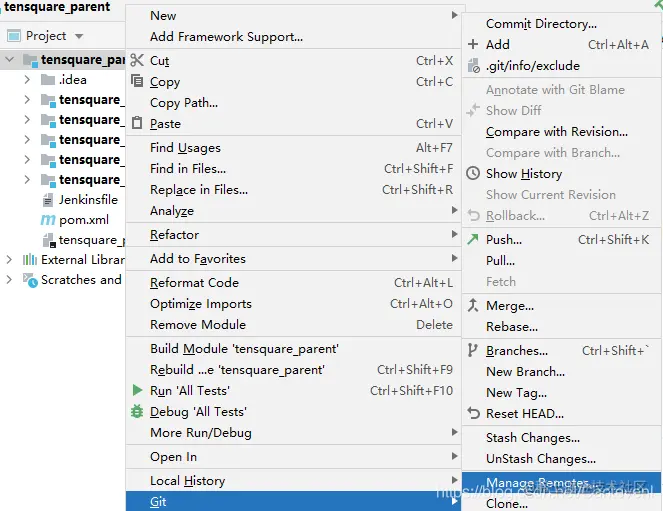The width and height of the screenshot is (663, 511).
Task: Select Jenkinsfile in project tree
Action: [x=88, y=199]
